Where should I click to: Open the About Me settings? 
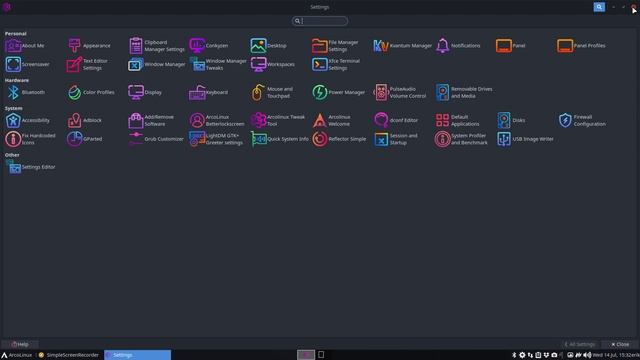click(25, 46)
